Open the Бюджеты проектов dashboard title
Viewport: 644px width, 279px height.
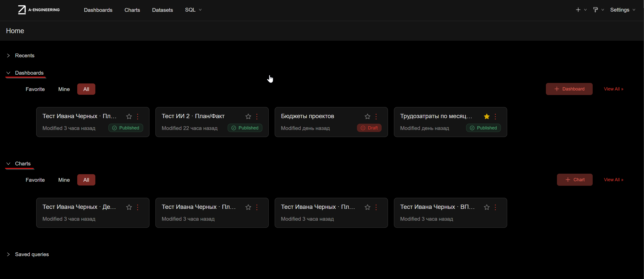pos(307,116)
